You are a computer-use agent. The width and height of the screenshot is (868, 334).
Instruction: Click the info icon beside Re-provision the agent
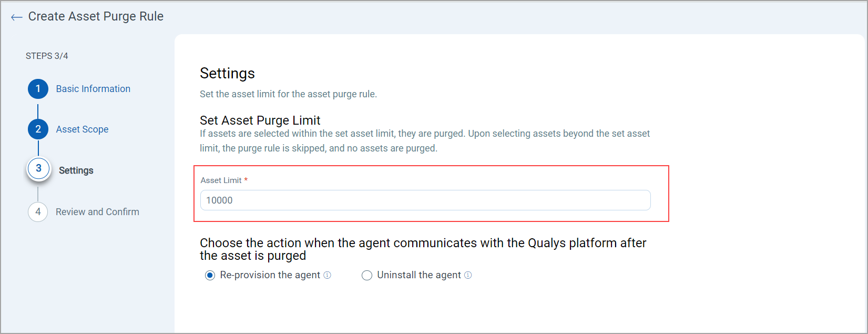point(328,275)
